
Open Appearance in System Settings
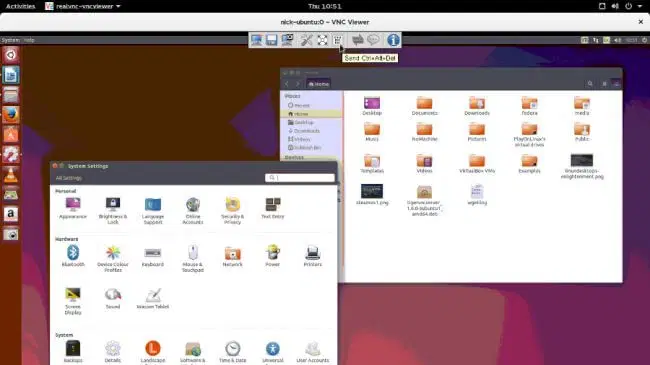click(x=73, y=208)
